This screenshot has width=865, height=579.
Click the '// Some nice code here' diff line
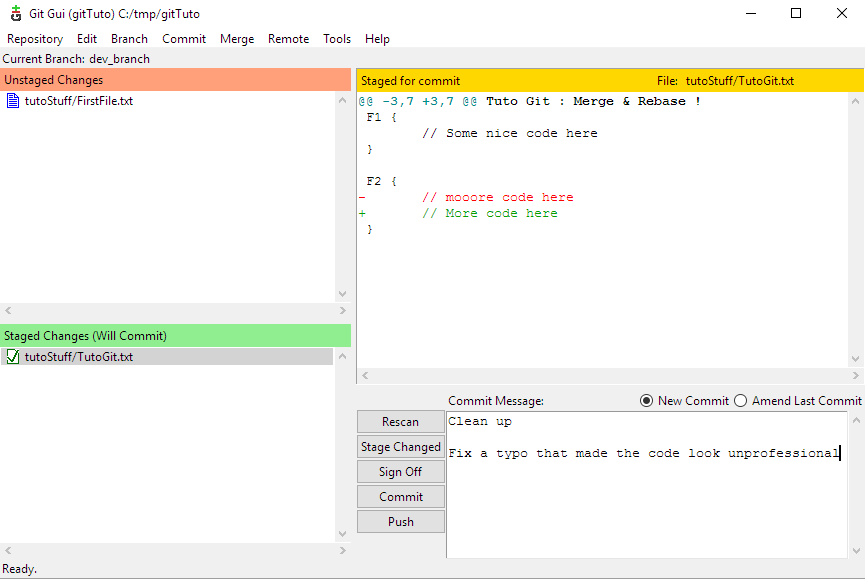click(x=510, y=133)
